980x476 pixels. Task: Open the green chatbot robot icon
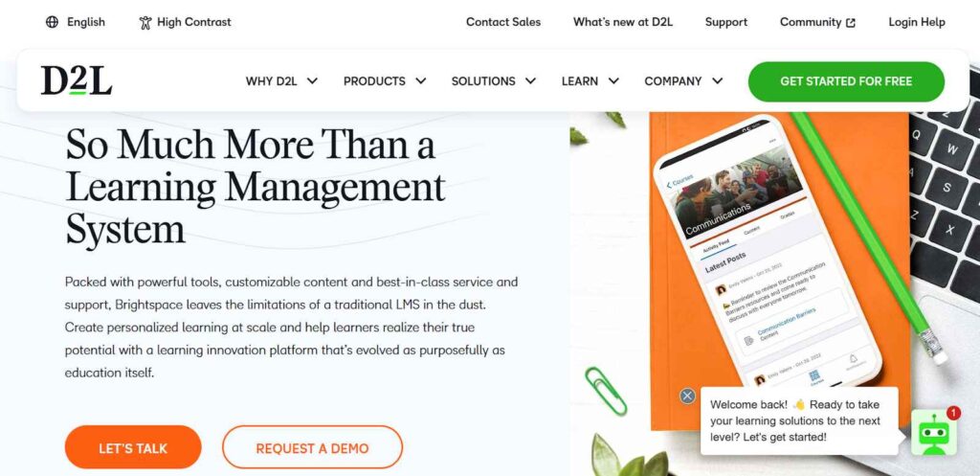point(934,433)
